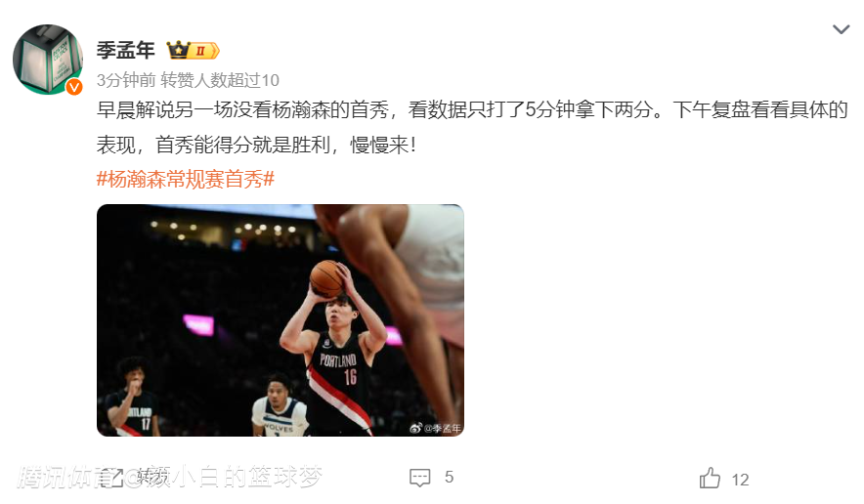864x504 pixels.
Task: Open the #杨瀚森常规赛首秀# hashtag
Action: click(185, 179)
